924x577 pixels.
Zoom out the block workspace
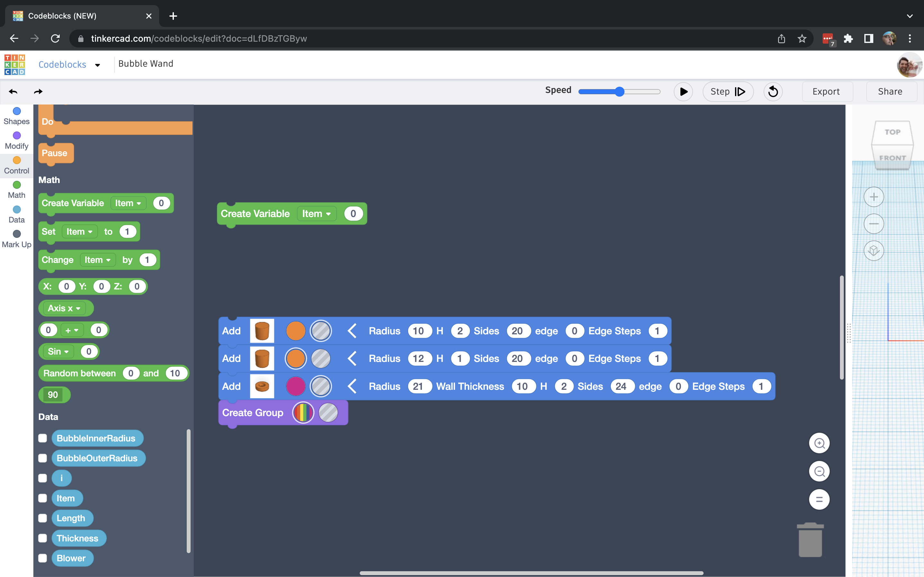pyautogui.click(x=819, y=471)
